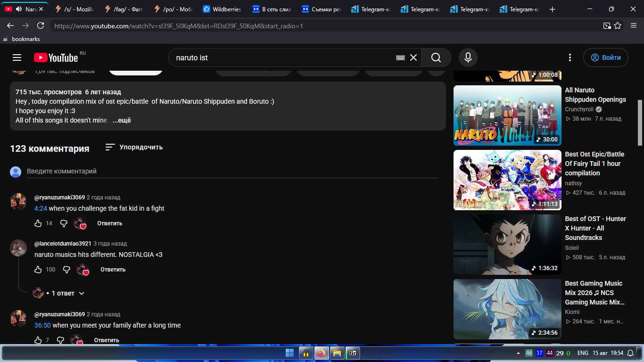Click the Войти sign-in button
The image size is (644, 362).
[606, 58]
